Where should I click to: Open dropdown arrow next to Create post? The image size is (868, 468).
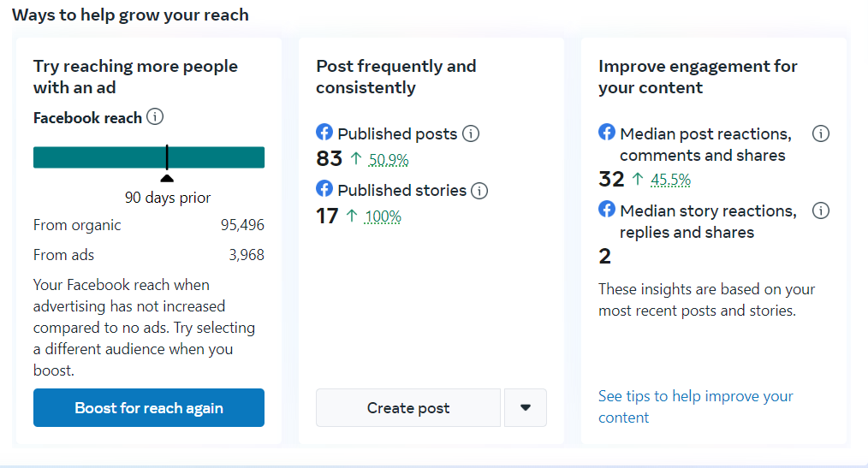click(526, 407)
